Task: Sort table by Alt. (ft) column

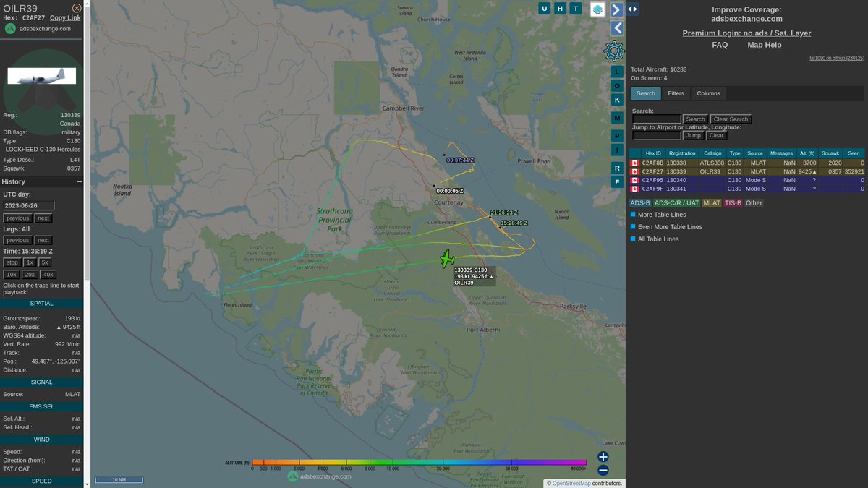Action: tap(807, 153)
